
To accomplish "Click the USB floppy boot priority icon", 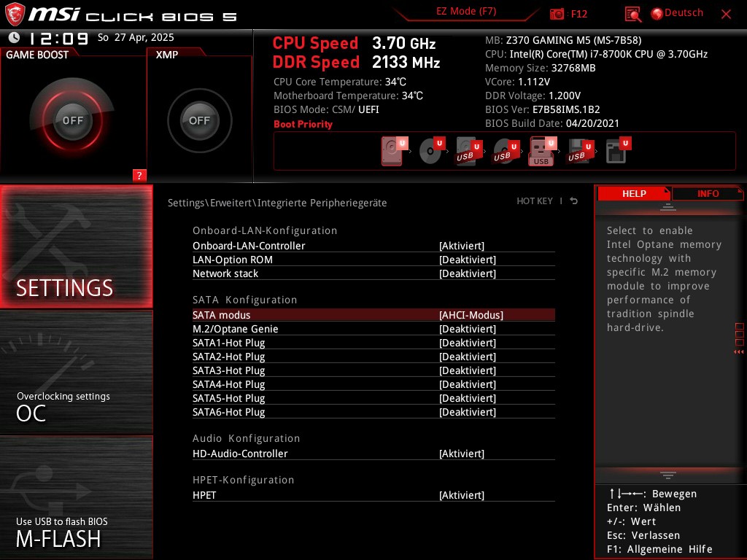I will click(x=578, y=151).
